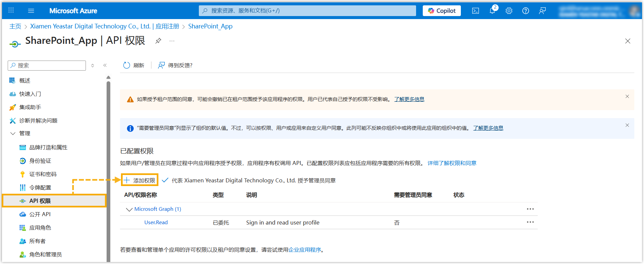This screenshot has width=644, height=264.
Task: Open more options for User.Read row
Action: click(530, 222)
